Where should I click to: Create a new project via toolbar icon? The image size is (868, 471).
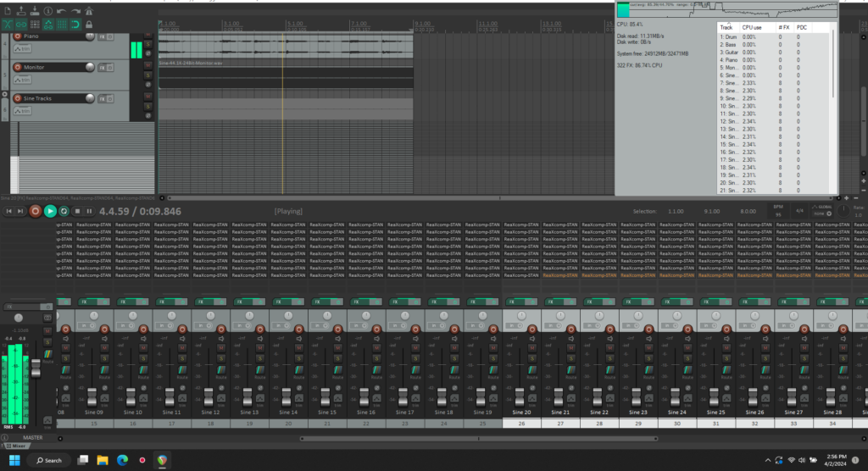point(7,11)
